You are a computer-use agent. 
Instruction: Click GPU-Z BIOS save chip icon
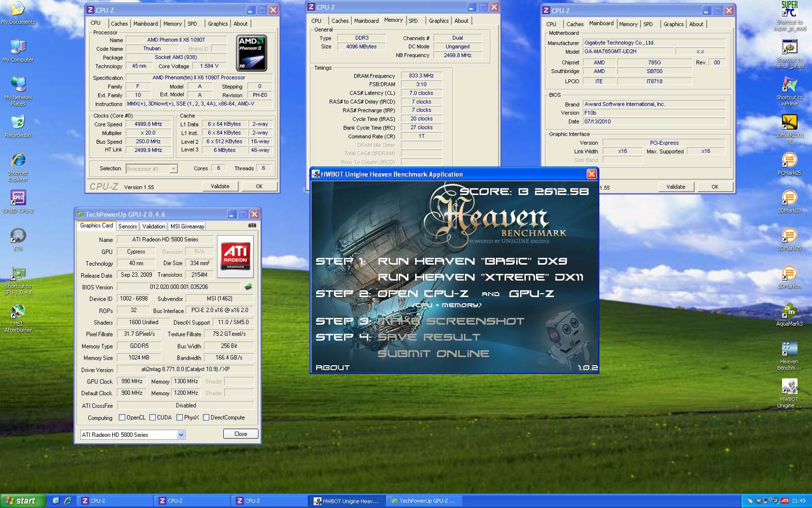[x=248, y=287]
